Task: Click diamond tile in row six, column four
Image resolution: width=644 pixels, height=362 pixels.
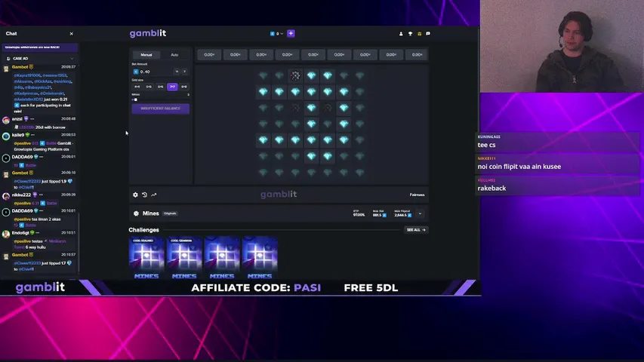Action: tap(311, 156)
